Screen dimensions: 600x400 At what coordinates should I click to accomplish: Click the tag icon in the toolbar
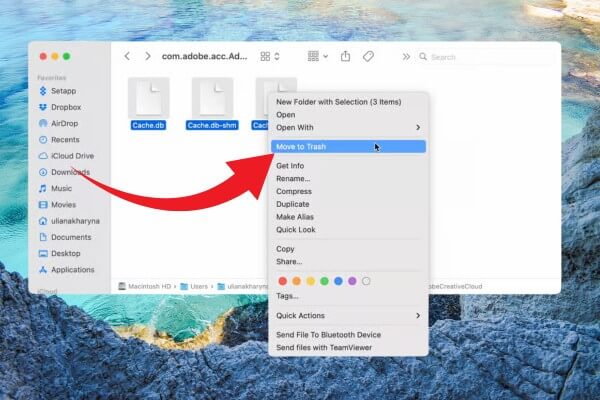(x=370, y=57)
